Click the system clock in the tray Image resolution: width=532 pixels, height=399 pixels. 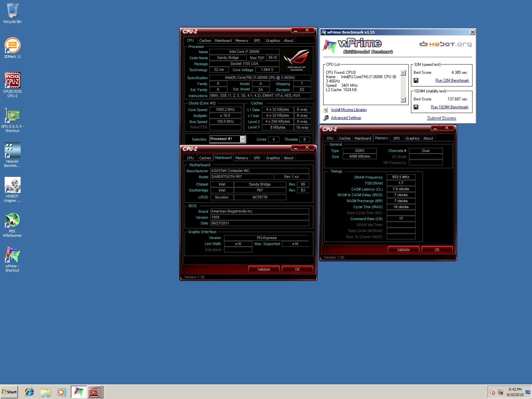click(x=515, y=392)
